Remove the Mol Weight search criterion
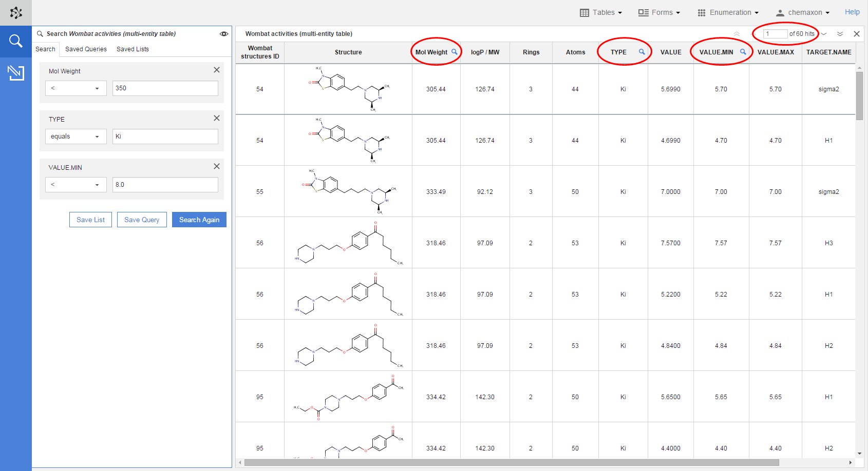The height and width of the screenshot is (471, 868). [216, 70]
